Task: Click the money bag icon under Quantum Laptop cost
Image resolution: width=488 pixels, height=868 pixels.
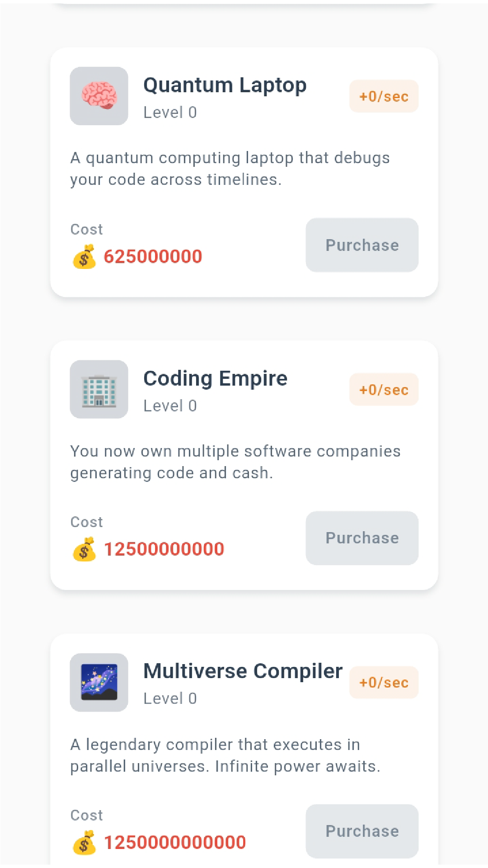Action: click(x=85, y=256)
